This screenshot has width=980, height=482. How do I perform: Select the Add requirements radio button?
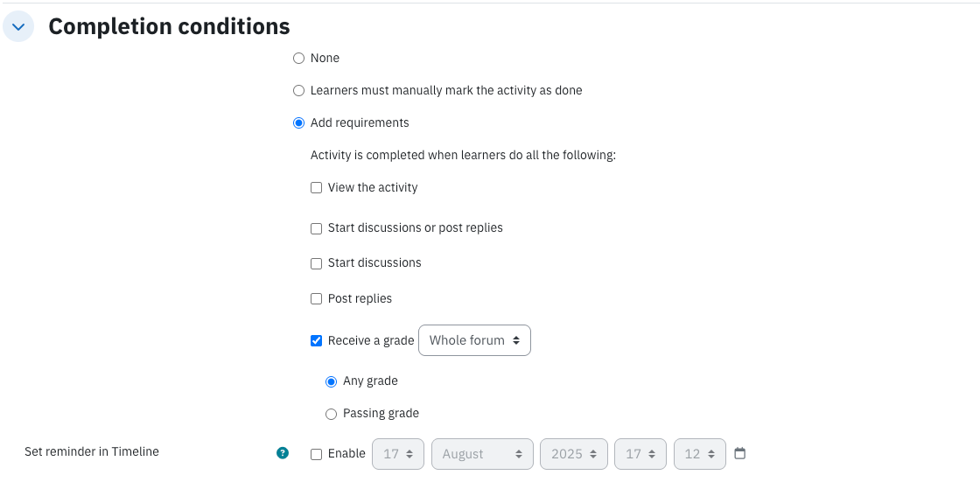tap(298, 123)
